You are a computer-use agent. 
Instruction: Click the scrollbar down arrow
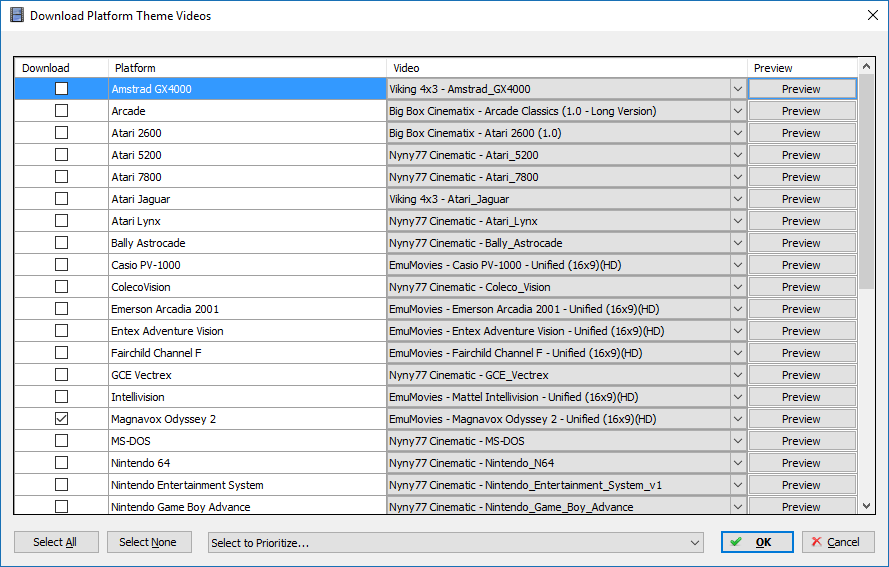(x=866, y=506)
